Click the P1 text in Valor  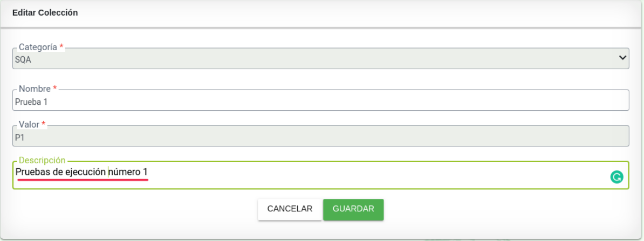click(20, 138)
